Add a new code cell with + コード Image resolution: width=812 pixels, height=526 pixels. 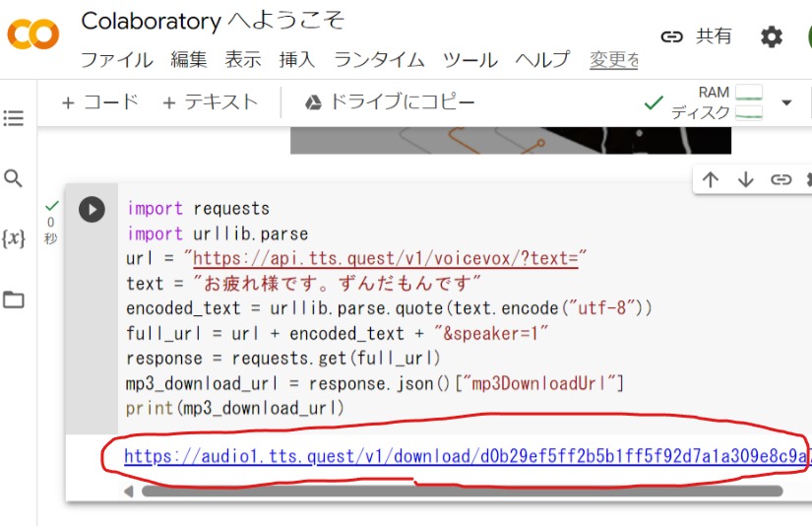pos(100,102)
